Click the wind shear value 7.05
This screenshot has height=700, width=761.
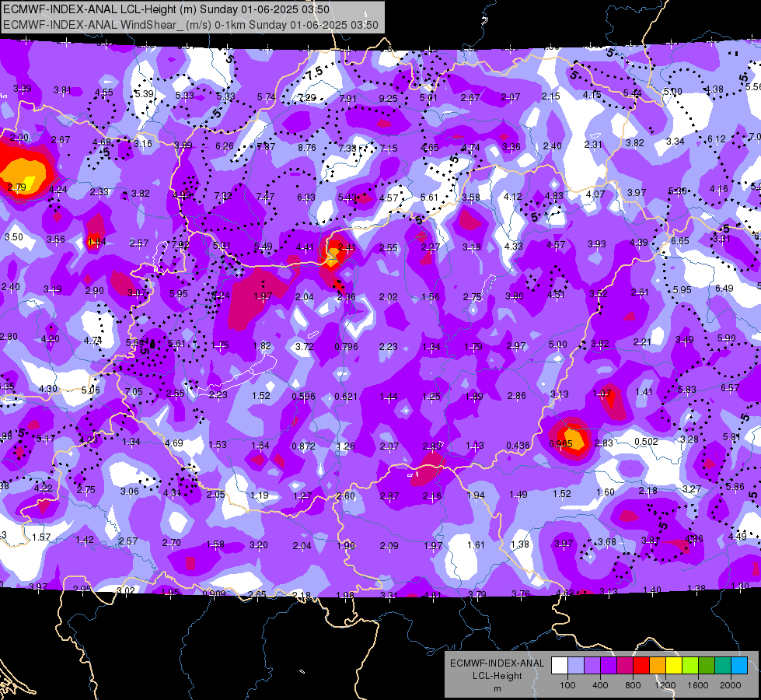click(x=134, y=391)
